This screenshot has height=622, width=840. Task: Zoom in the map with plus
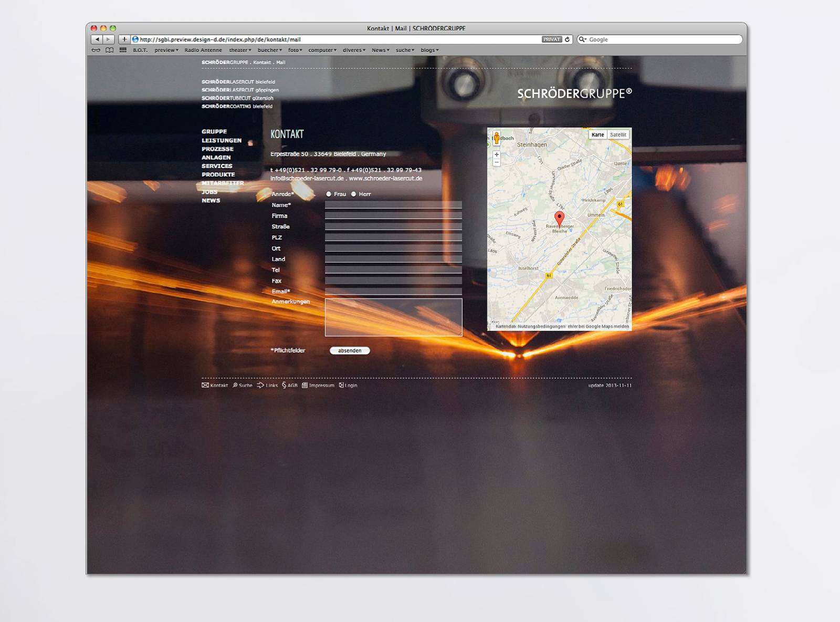[x=497, y=155]
